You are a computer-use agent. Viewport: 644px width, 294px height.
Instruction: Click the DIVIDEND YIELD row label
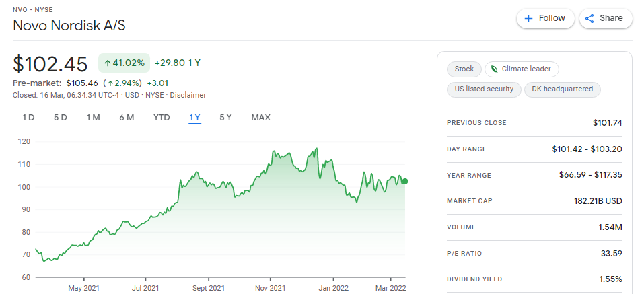click(x=474, y=279)
